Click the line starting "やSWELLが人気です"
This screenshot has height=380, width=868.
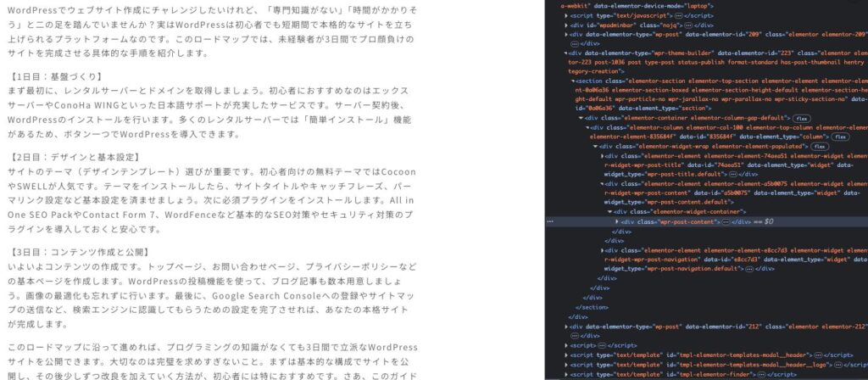pyautogui.click(x=209, y=186)
